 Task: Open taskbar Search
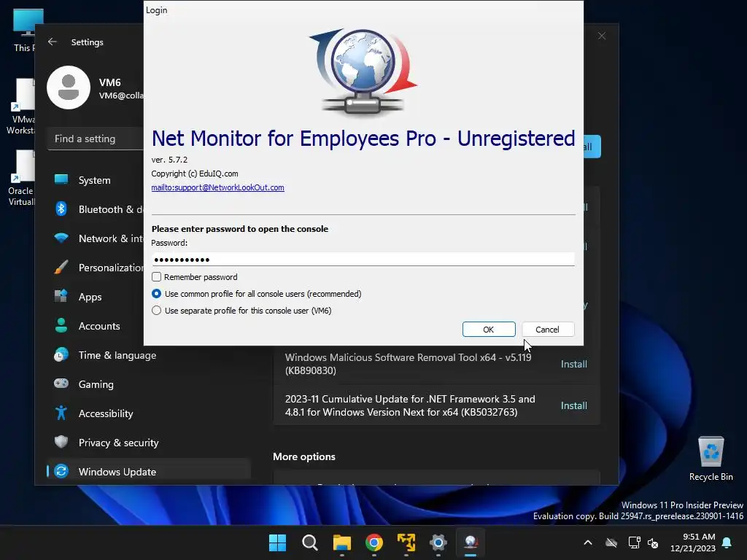pyautogui.click(x=309, y=542)
